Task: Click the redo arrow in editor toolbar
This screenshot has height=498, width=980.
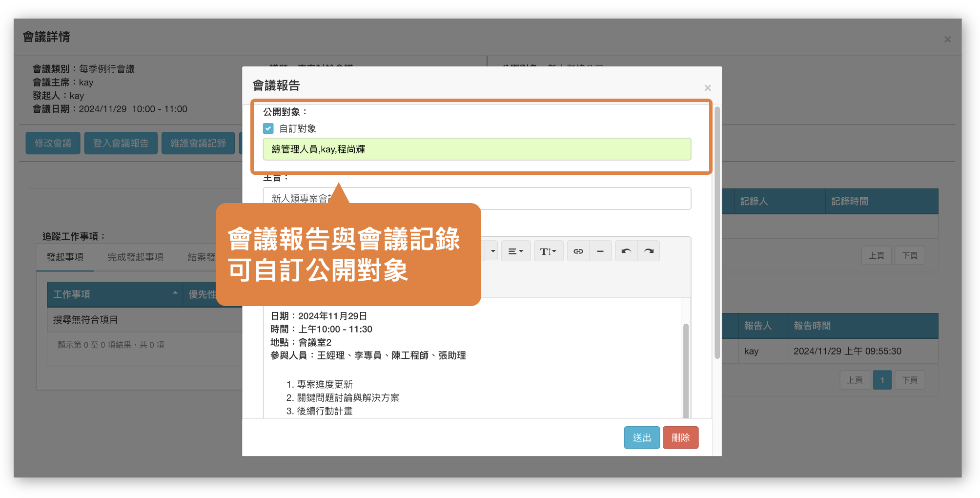Action: (x=649, y=251)
